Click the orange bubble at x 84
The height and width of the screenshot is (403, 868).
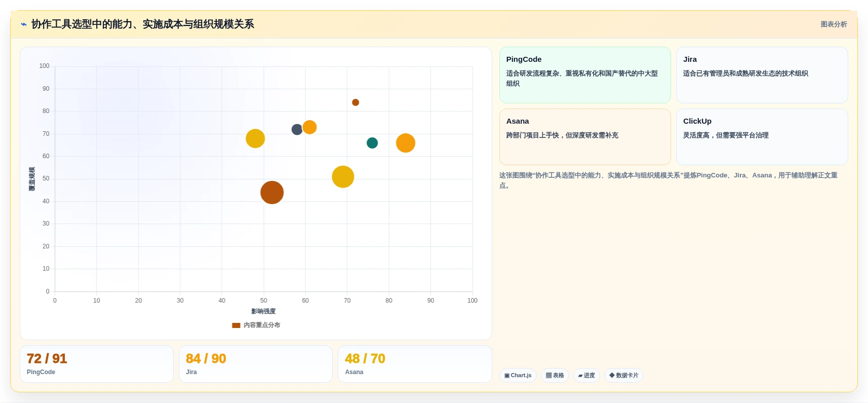coord(406,143)
